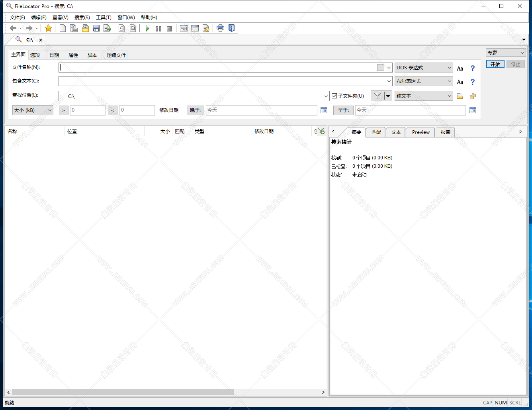The height and width of the screenshot is (410, 532).
Task: Open calendar for the 早于 date
Action: (473, 110)
